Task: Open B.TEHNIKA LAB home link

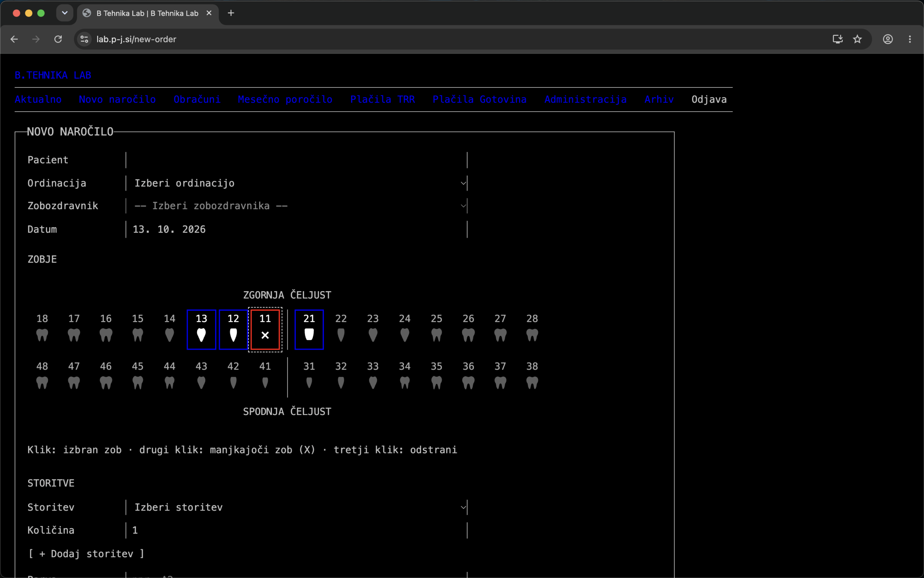Action: tap(53, 75)
